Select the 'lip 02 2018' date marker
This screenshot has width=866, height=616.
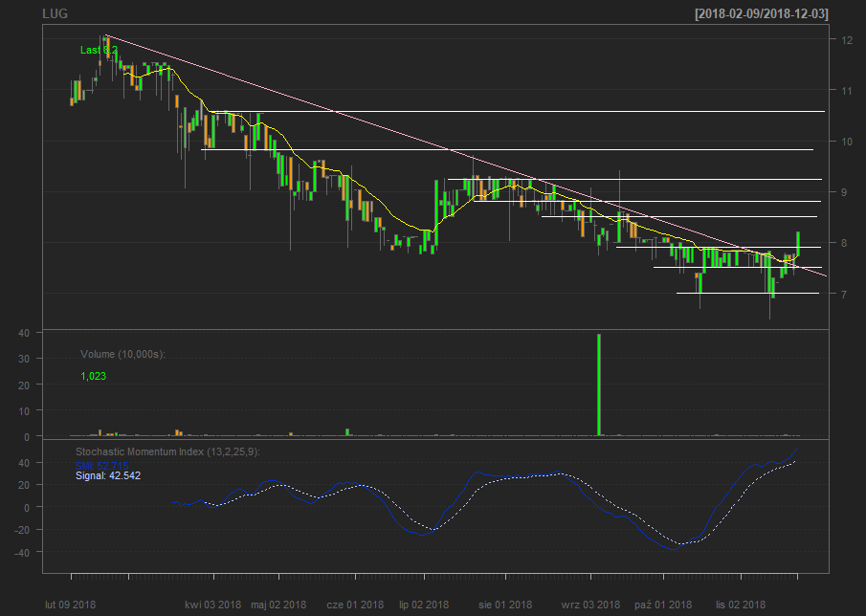point(424,605)
